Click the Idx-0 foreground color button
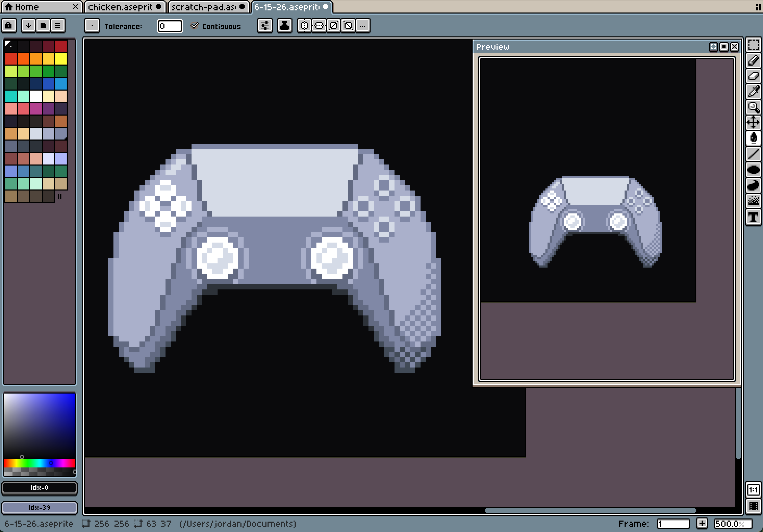Screen dimensions: 763x532 point(40,488)
